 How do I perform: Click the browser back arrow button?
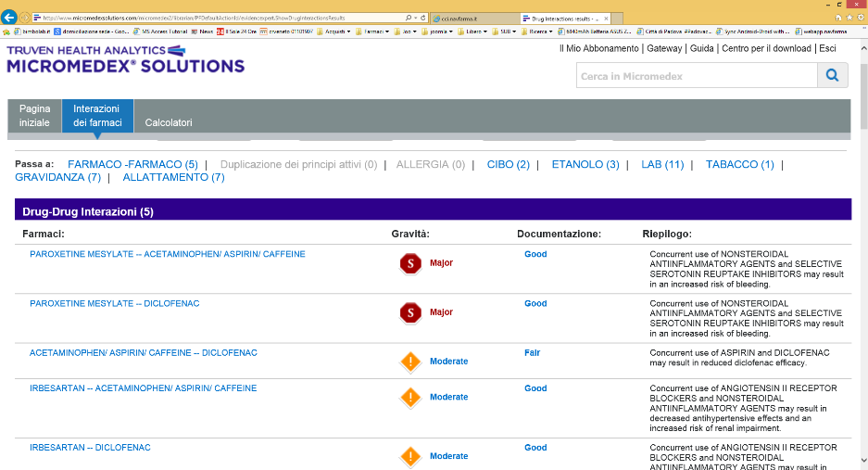10,18
